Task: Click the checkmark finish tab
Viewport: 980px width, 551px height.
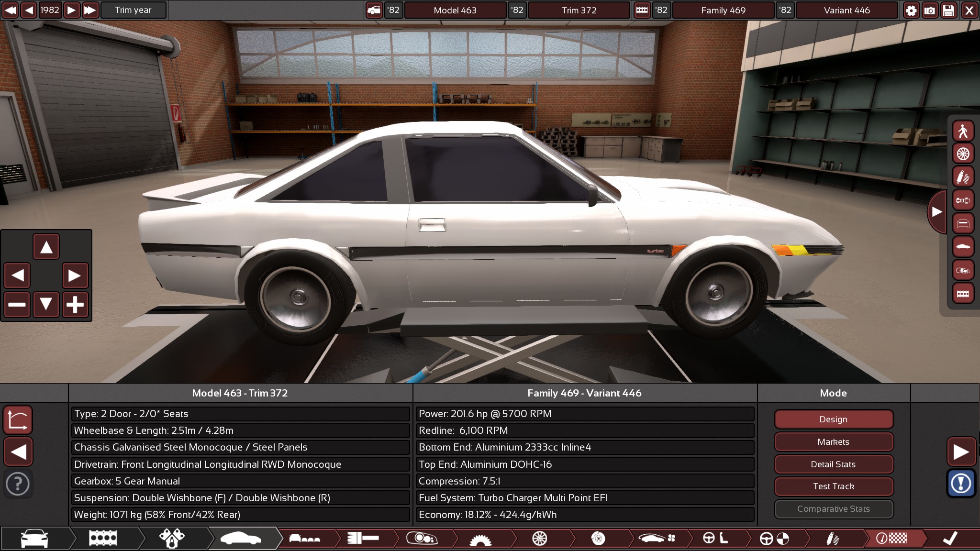Action: point(950,539)
